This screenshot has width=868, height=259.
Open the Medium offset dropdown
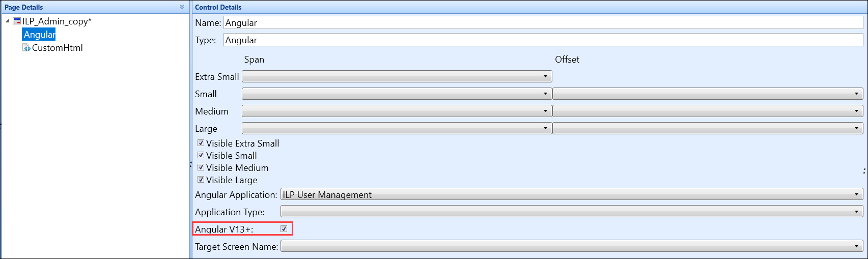708,111
